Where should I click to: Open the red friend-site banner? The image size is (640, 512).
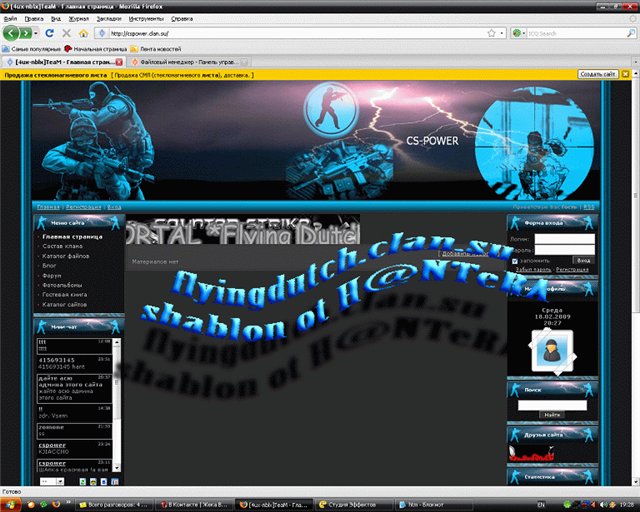[532, 453]
